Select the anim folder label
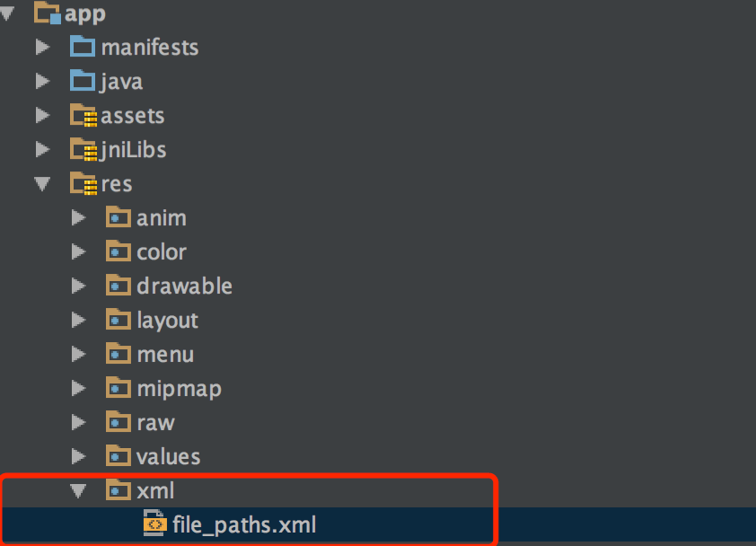This screenshot has height=546, width=756. 162,218
